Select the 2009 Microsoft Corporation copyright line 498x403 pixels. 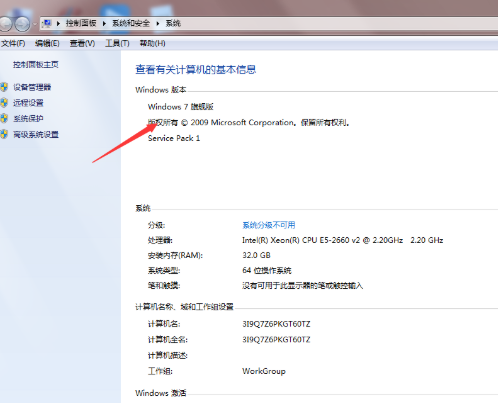pyautogui.click(x=249, y=122)
